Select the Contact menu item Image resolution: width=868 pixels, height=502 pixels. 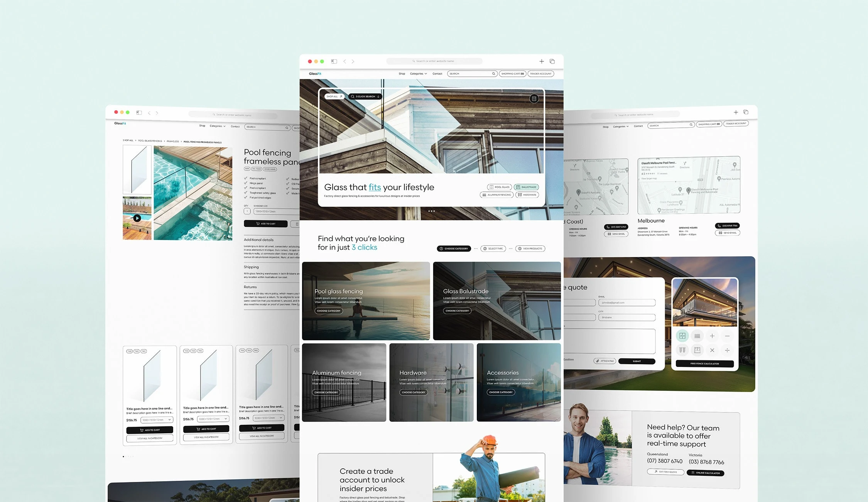(437, 74)
